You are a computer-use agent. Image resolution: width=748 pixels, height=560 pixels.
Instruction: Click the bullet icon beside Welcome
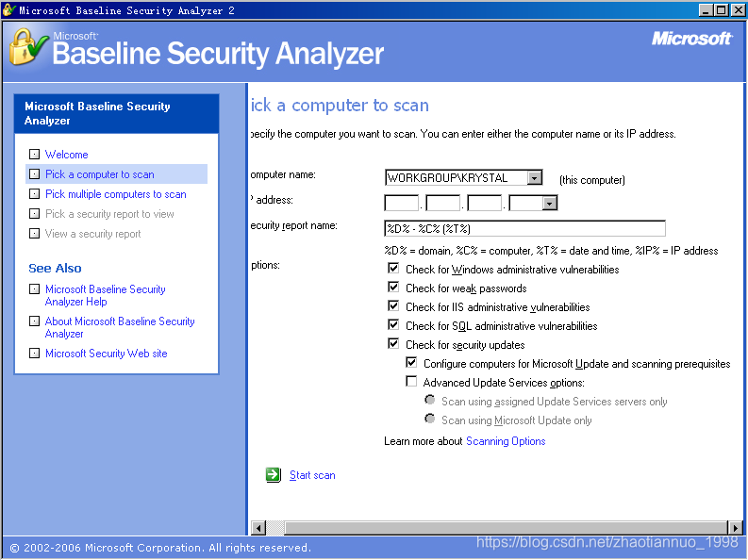pos(34,154)
